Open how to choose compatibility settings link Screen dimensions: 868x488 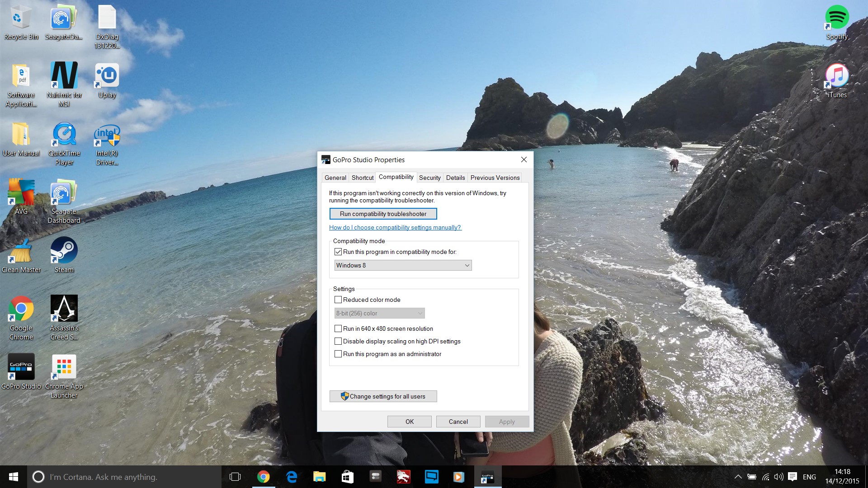click(395, 228)
